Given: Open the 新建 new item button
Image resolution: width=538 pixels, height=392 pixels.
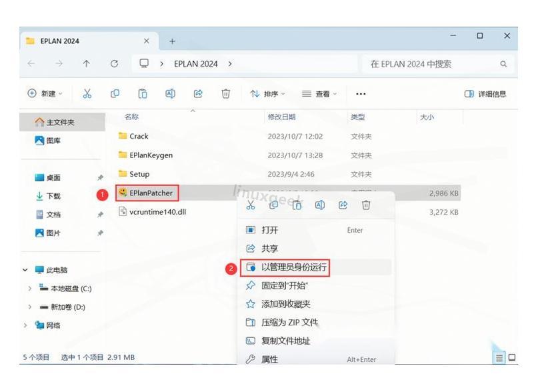Looking at the screenshot, I should tap(45, 94).
